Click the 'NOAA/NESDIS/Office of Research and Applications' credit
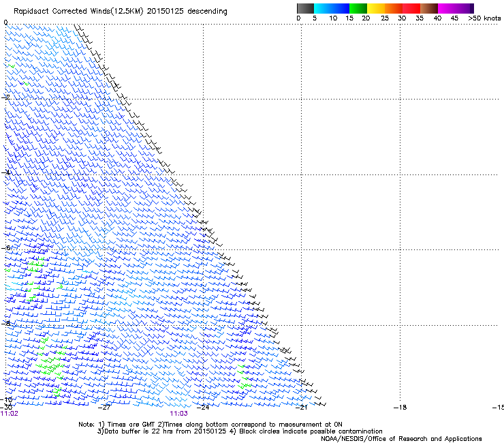The height and width of the screenshot is (443, 504). pyautogui.click(x=401, y=439)
